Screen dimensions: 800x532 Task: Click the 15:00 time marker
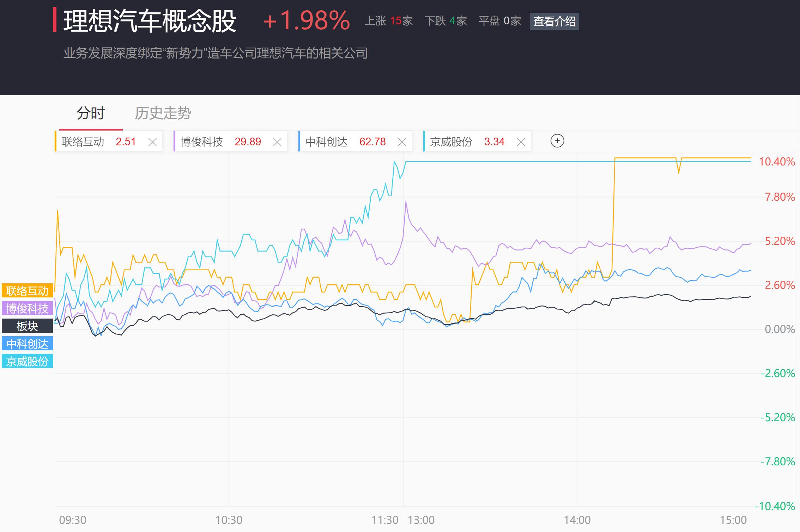(x=733, y=520)
